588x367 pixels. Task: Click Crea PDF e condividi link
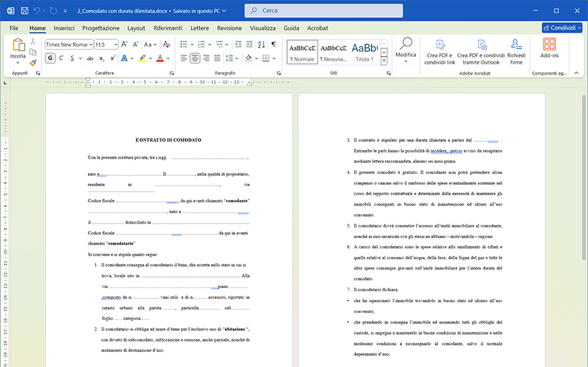(441, 51)
